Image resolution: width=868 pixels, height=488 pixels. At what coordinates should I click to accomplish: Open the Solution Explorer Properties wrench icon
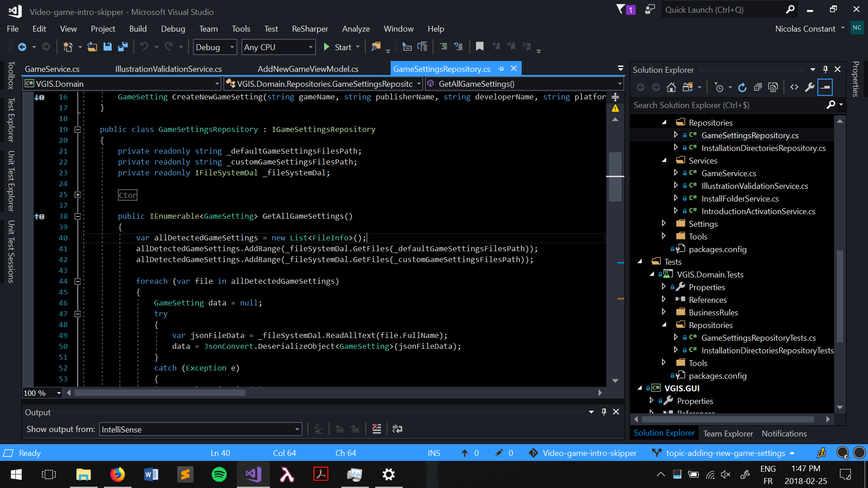[x=810, y=87]
